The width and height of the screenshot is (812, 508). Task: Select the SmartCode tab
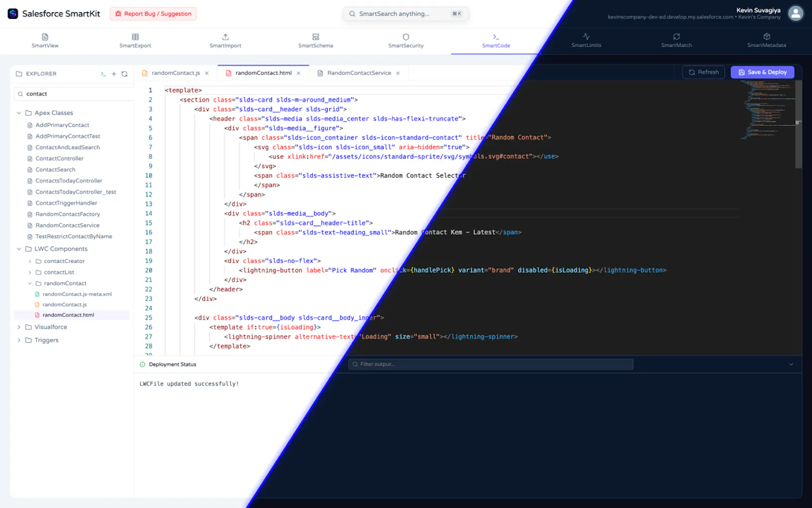(496, 41)
